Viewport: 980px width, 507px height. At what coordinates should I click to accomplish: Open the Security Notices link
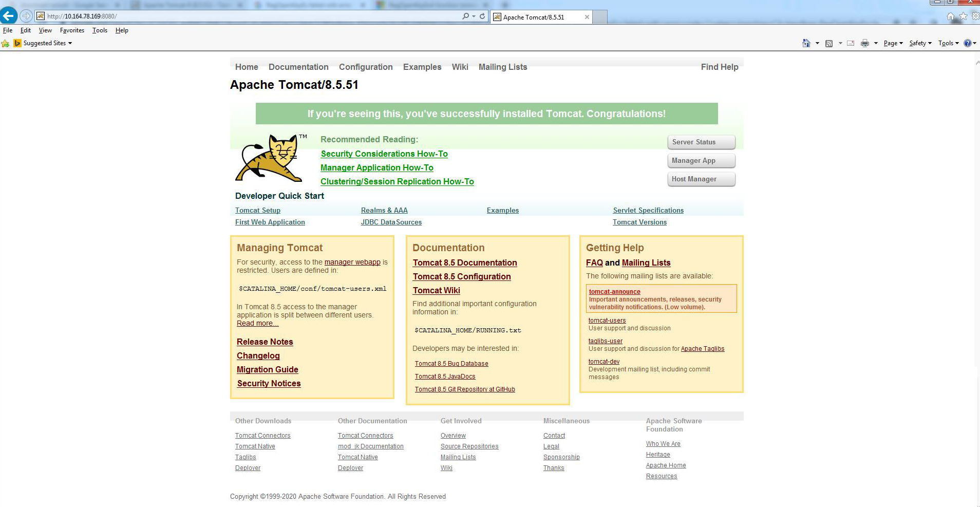[269, 383]
